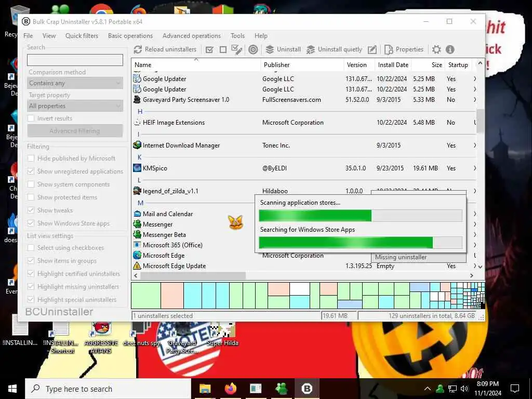Toggle Hide published by Microsoft
Image resolution: width=532 pixels, height=399 pixels.
tap(31, 158)
